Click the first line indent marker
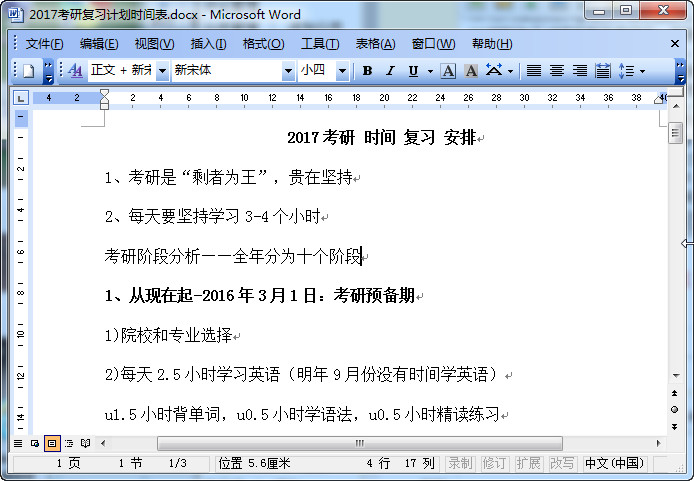Image resolution: width=694 pixels, height=481 pixels. point(104,93)
